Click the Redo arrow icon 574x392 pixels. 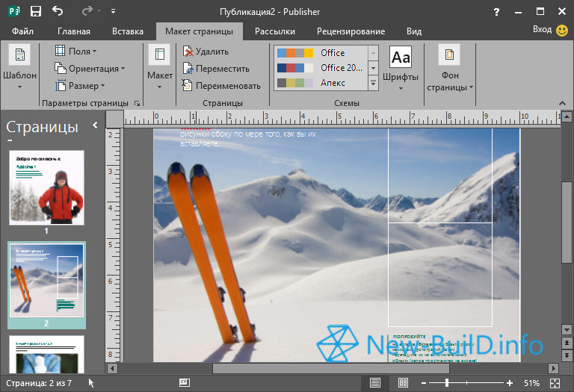click(x=87, y=11)
